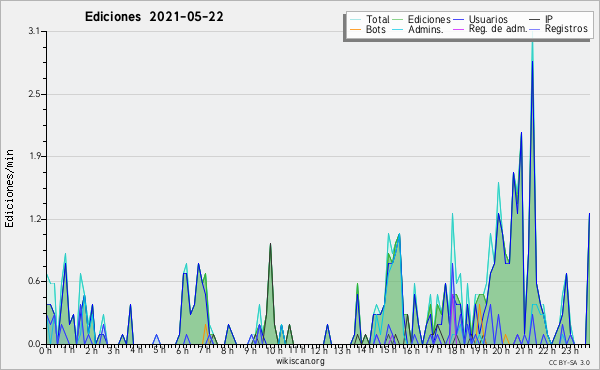Click the Admins. legend label

click(426, 29)
